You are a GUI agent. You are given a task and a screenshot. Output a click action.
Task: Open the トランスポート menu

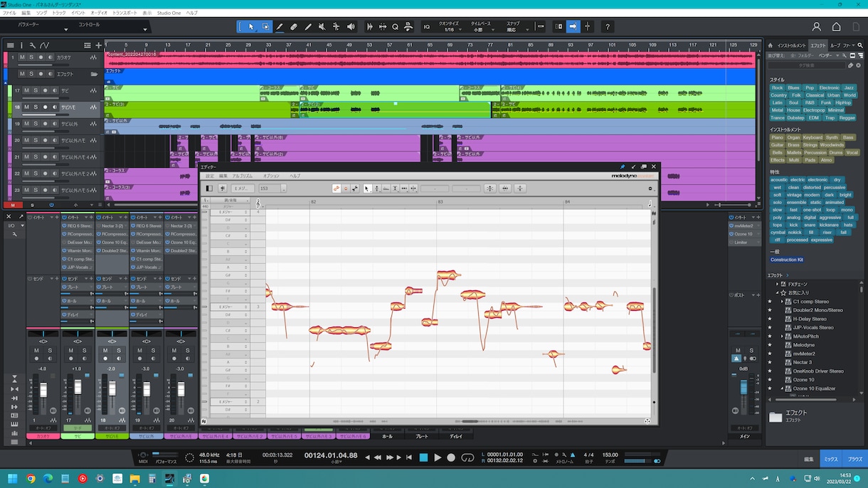pyautogui.click(x=125, y=14)
